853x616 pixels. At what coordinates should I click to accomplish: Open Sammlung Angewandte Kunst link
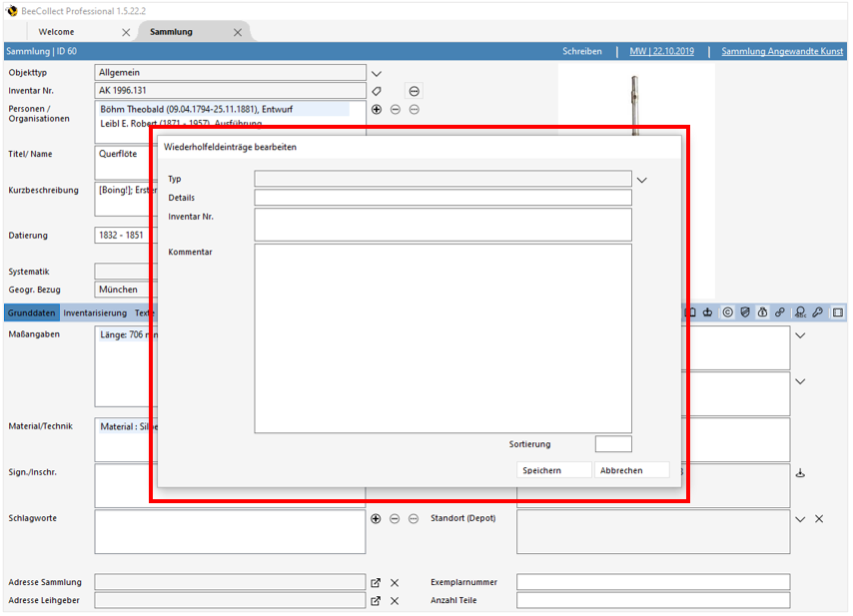781,51
